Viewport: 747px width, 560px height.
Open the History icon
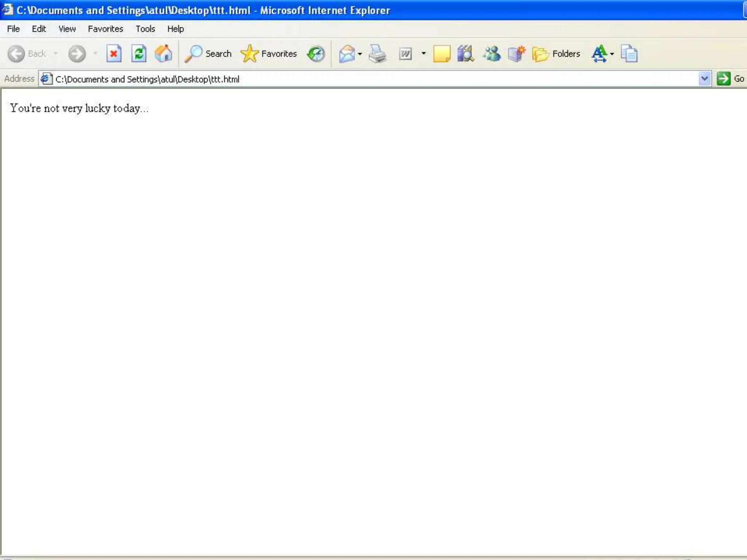click(316, 54)
